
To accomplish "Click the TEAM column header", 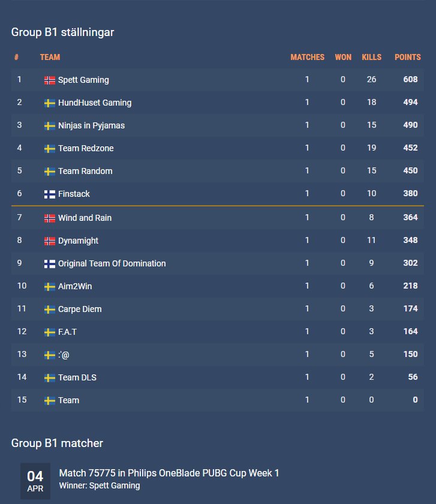I will click(50, 57).
